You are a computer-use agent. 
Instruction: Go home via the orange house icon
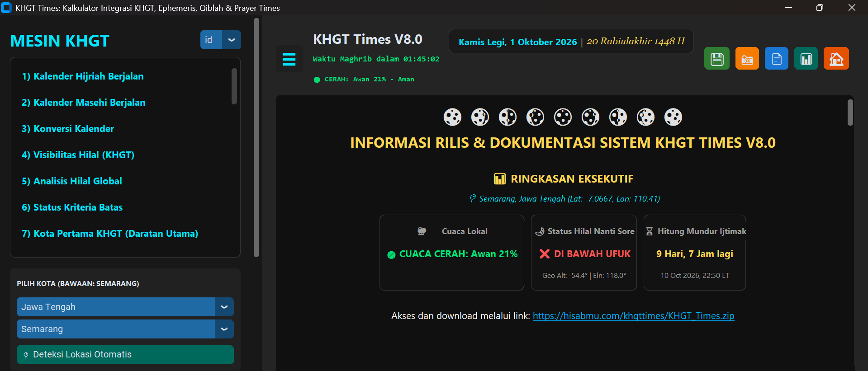tap(836, 59)
